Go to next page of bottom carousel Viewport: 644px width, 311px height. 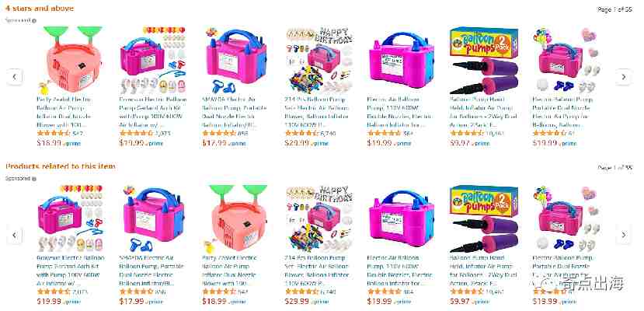tap(624, 235)
